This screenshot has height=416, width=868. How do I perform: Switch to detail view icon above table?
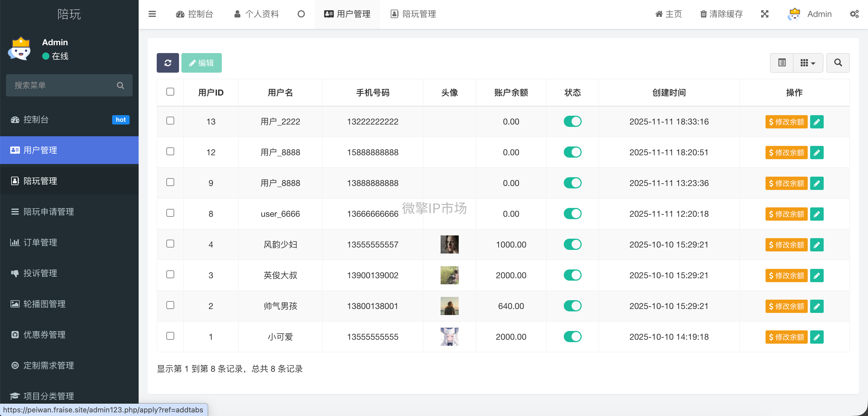pyautogui.click(x=782, y=63)
